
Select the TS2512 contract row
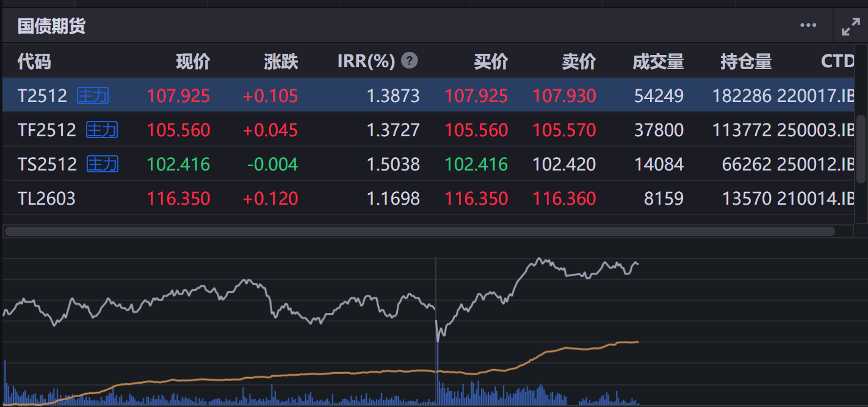[428, 164]
